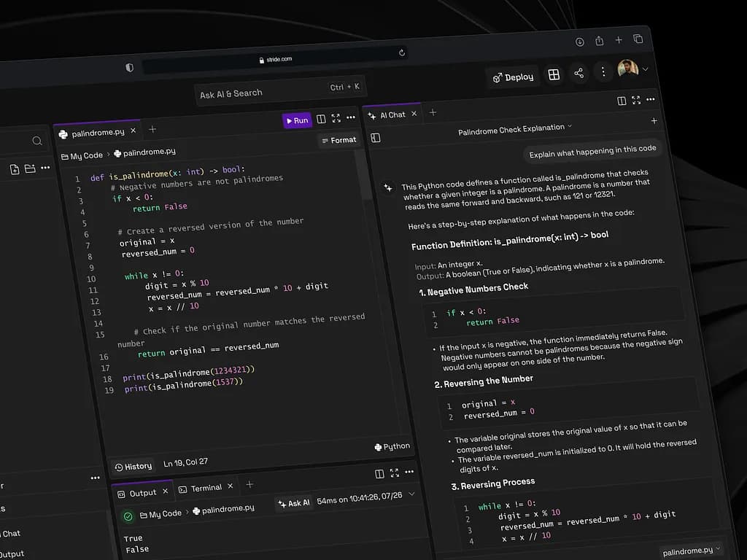Viewport: 747px width, 560px height.
Task: Select the Output tab
Action: [x=137, y=494]
